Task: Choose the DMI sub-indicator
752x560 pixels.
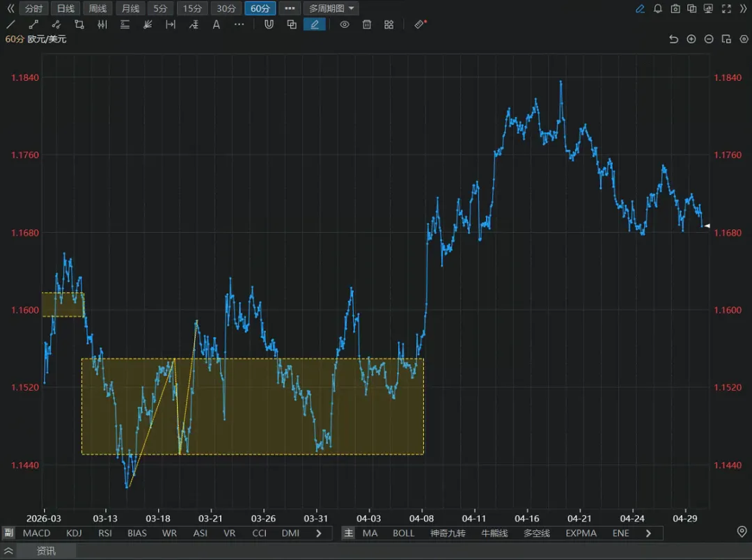Action: (x=290, y=533)
